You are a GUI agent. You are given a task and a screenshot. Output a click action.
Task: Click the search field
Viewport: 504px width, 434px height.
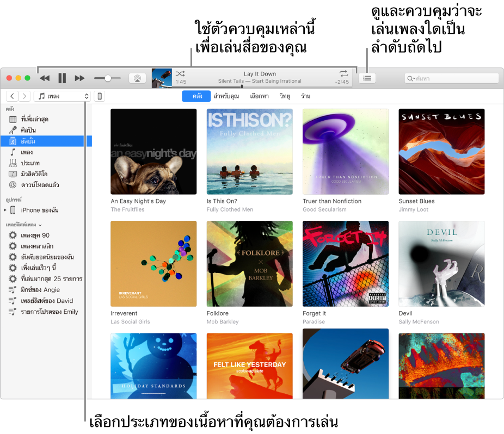[x=452, y=78]
